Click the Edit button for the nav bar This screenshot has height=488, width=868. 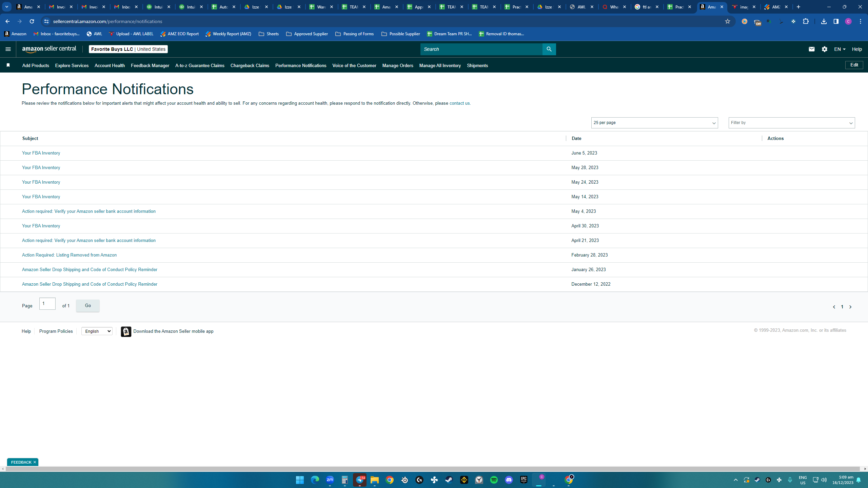click(x=854, y=65)
